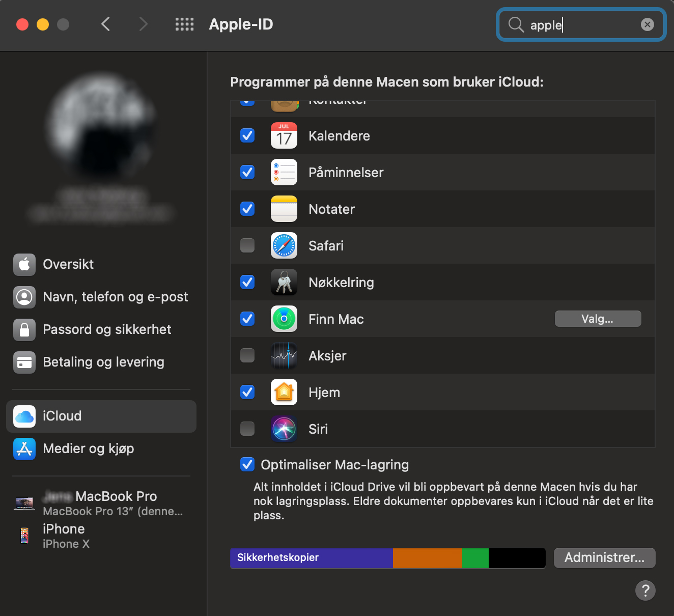This screenshot has width=674, height=616.
Task: Uncheck the Finn Mac checkbox
Action: click(247, 319)
